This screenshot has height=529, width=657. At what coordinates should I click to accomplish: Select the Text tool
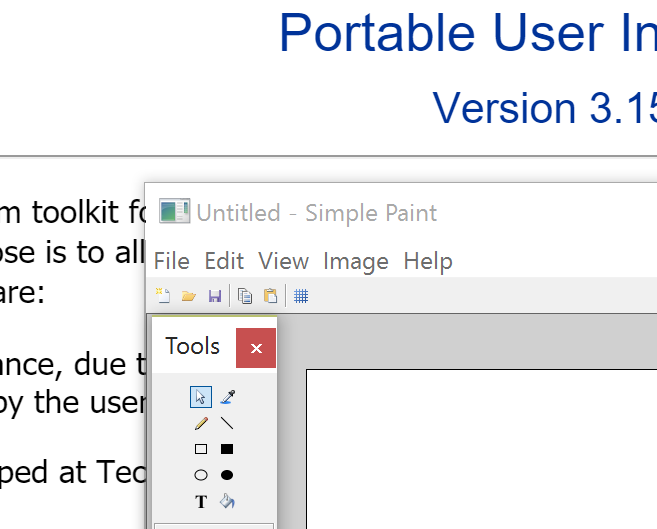click(x=201, y=501)
